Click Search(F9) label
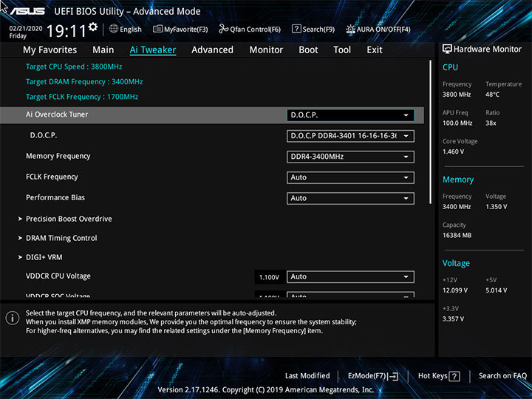The image size is (532, 399). [318, 29]
